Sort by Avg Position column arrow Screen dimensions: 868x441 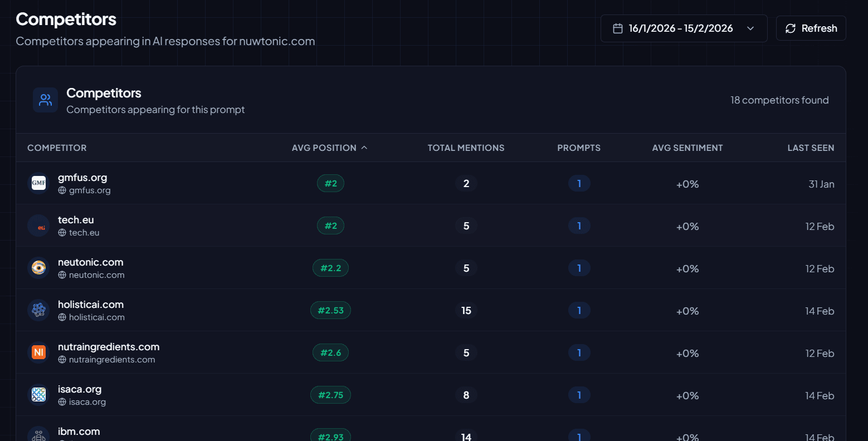coord(364,148)
